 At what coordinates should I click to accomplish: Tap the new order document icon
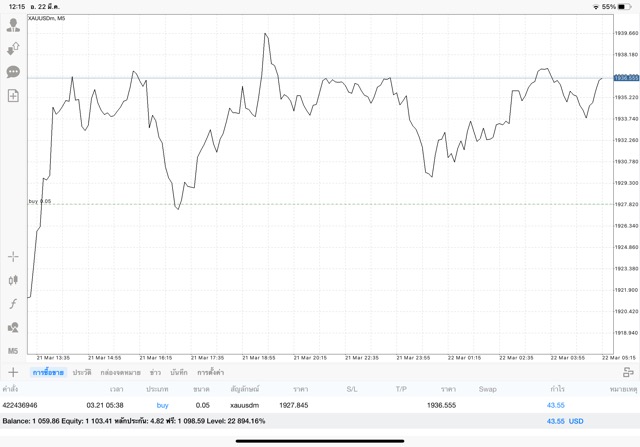[x=13, y=96]
